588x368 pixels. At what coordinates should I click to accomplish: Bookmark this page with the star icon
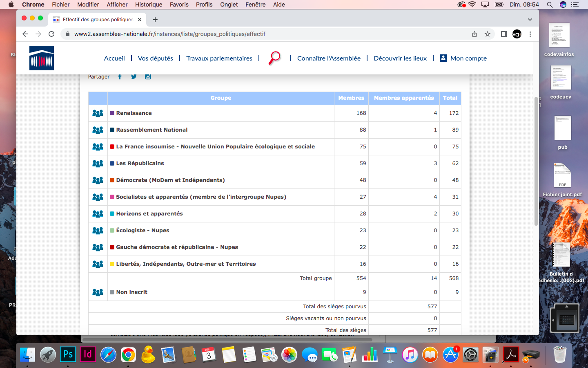487,34
